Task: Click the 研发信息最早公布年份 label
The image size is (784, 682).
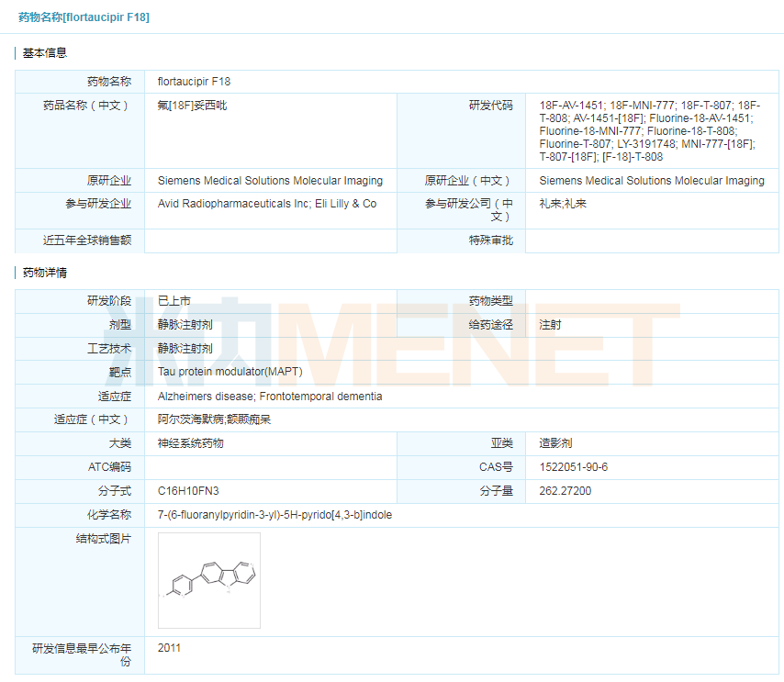Action: click(x=82, y=655)
